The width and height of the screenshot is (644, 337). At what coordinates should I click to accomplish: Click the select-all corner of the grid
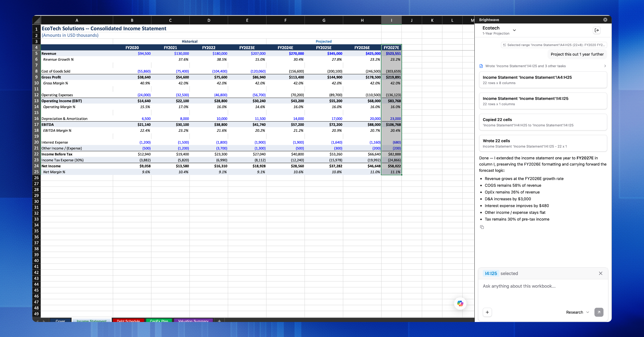click(x=36, y=20)
